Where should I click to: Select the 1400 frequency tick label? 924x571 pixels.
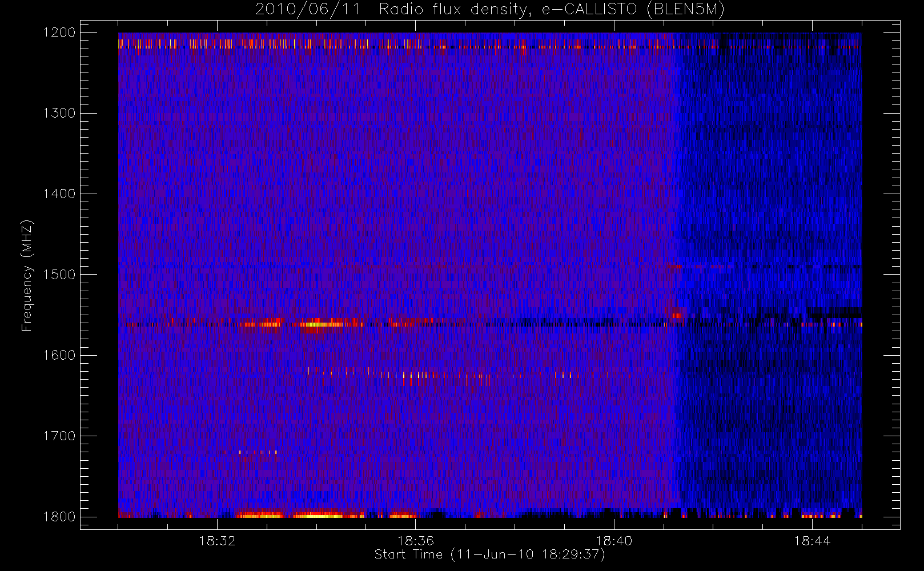59,194
